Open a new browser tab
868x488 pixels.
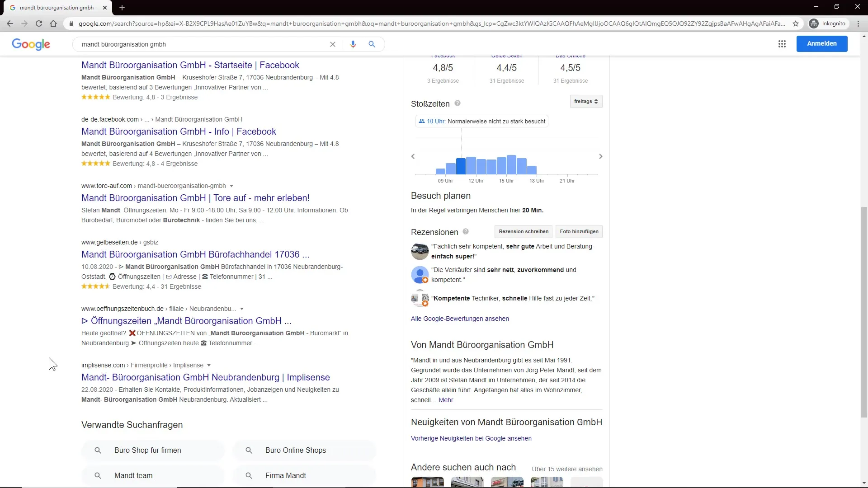(122, 8)
